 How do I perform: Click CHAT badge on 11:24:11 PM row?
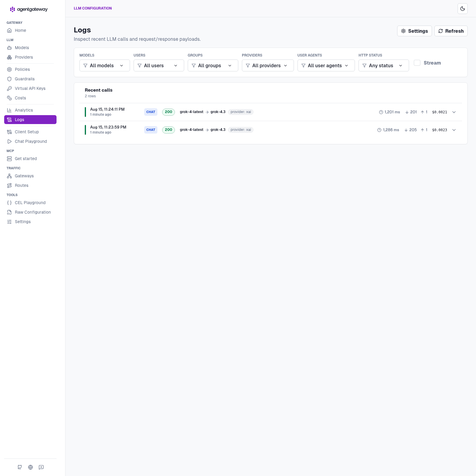[x=151, y=112]
